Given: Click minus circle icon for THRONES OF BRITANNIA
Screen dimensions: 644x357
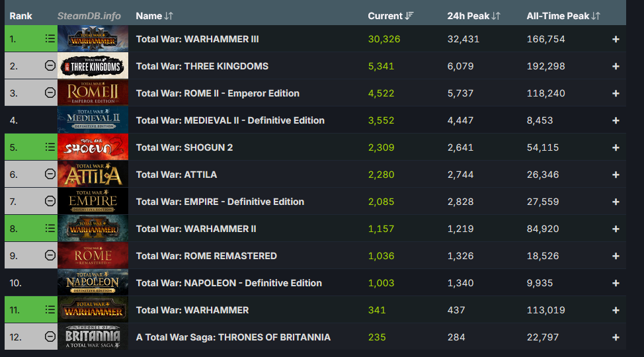Looking at the screenshot, I should pos(50,337).
